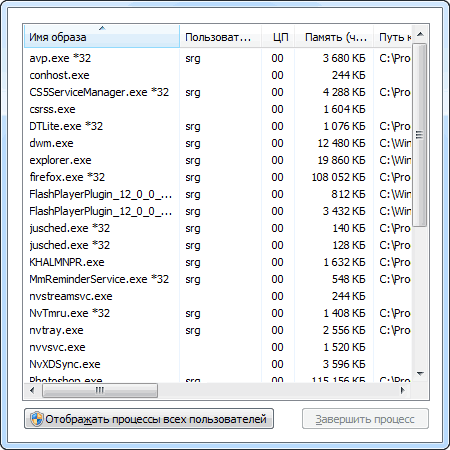This screenshot has height=450, width=450.
Task: Click memory value '1 632 КБ'
Action: (344, 262)
